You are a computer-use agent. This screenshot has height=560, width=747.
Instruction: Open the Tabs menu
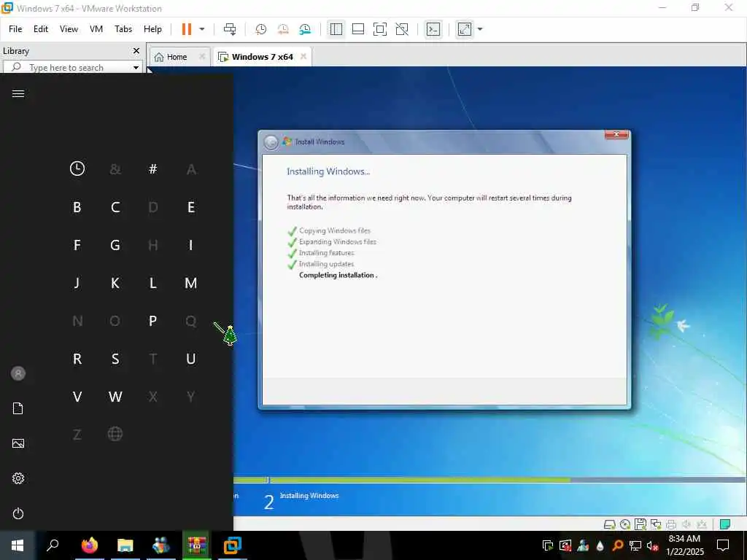(123, 29)
